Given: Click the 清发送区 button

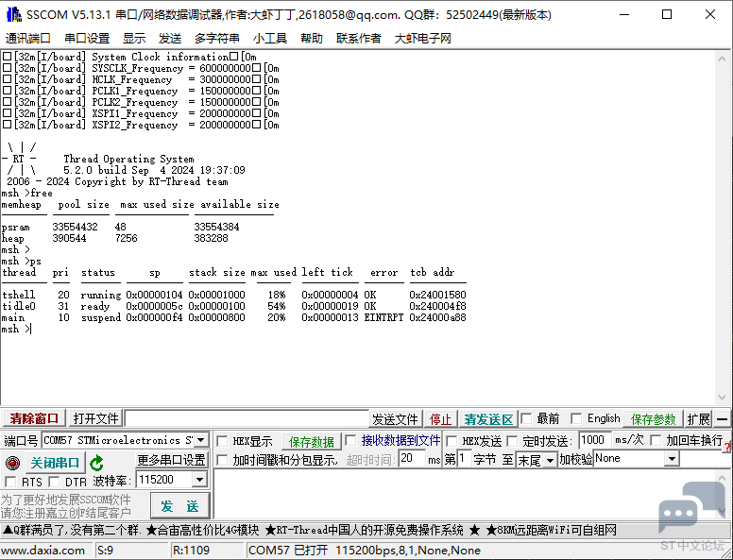Looking at the screenshot, I should point(488,419).
